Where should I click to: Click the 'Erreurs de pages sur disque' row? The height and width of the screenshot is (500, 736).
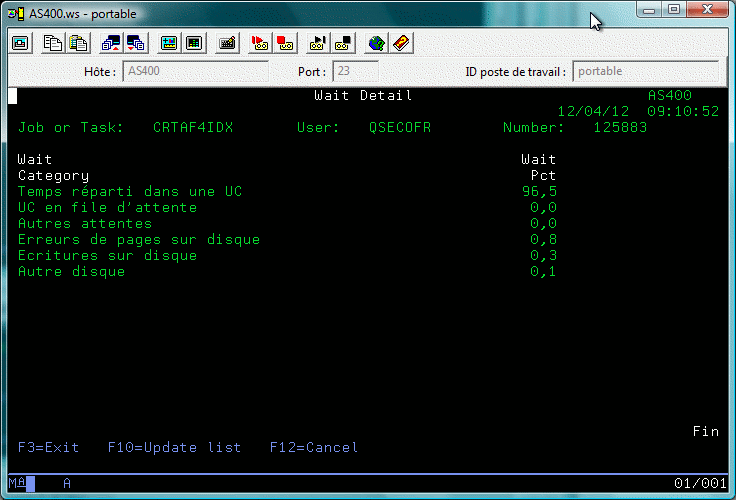point(287,239)
